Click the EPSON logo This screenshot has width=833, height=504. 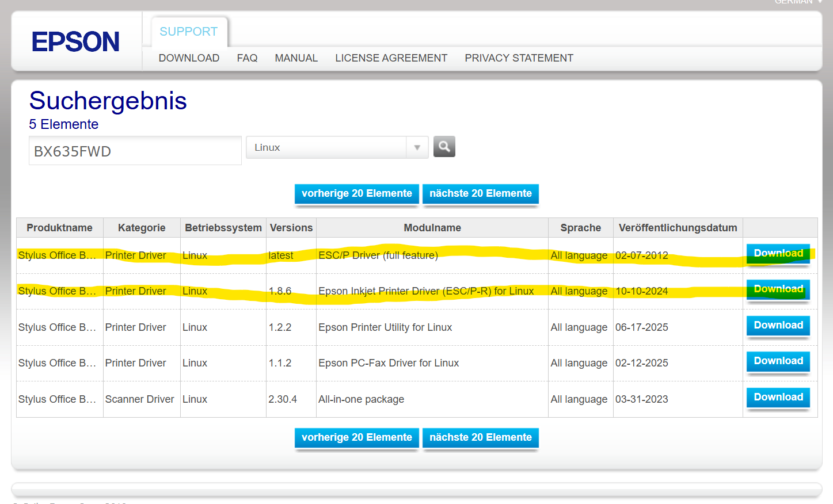coord(75,42)
